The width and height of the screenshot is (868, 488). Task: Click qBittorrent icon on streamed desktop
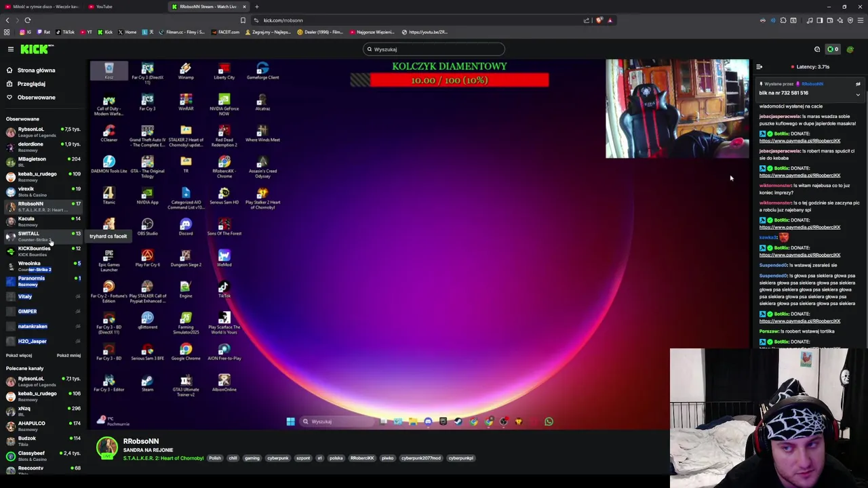point(147,321)
